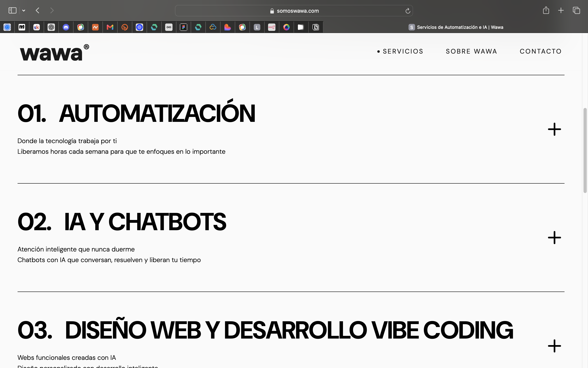Reload the somoswawa.com page
This screenshot has height=368, width=588.
coord(408,11)
